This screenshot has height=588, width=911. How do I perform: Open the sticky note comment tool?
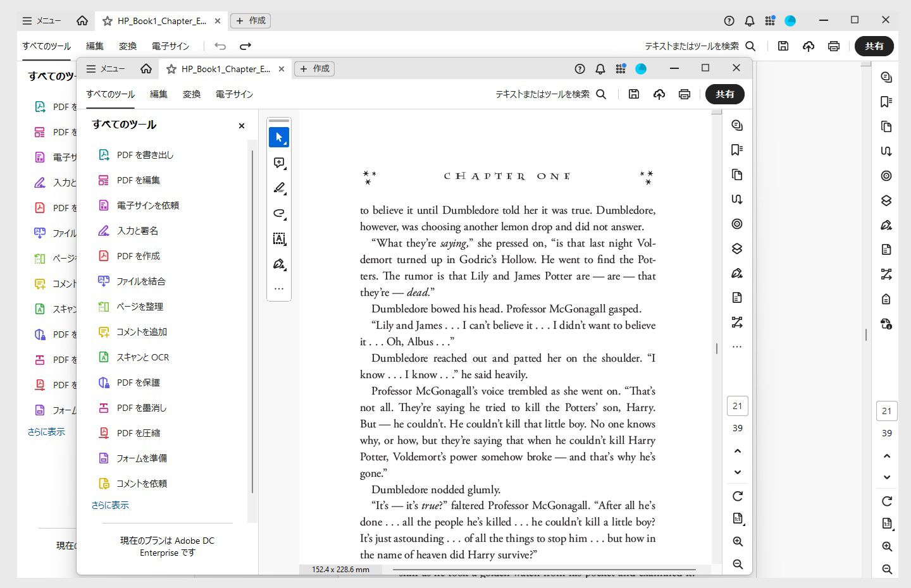(279, 162)
